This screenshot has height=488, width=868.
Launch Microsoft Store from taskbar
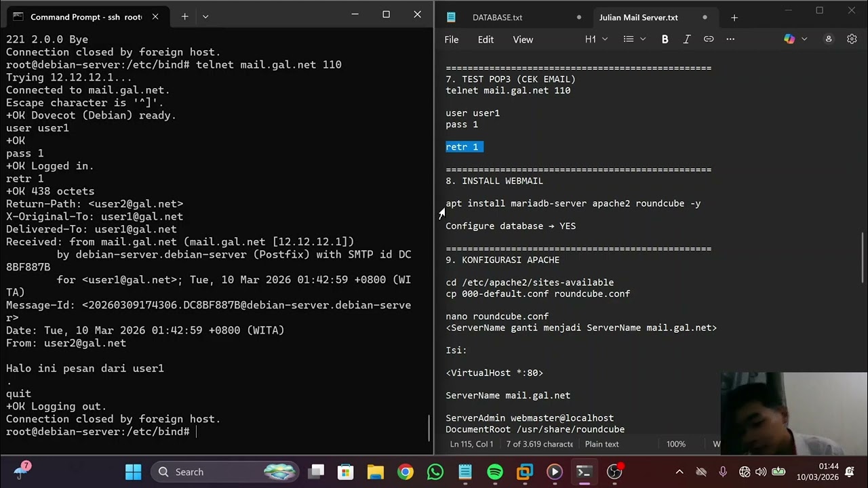click(x=346, y=472)
